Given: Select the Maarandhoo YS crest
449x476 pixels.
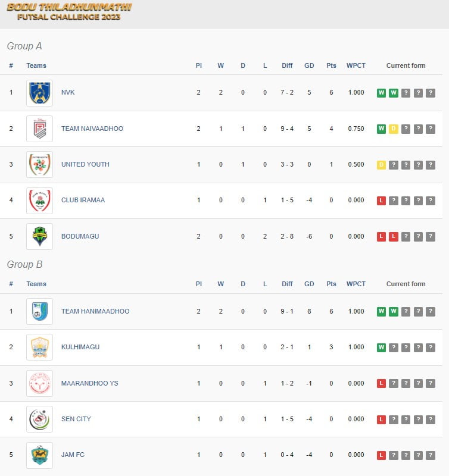Looking at the screenshot, I should (39, 383).
